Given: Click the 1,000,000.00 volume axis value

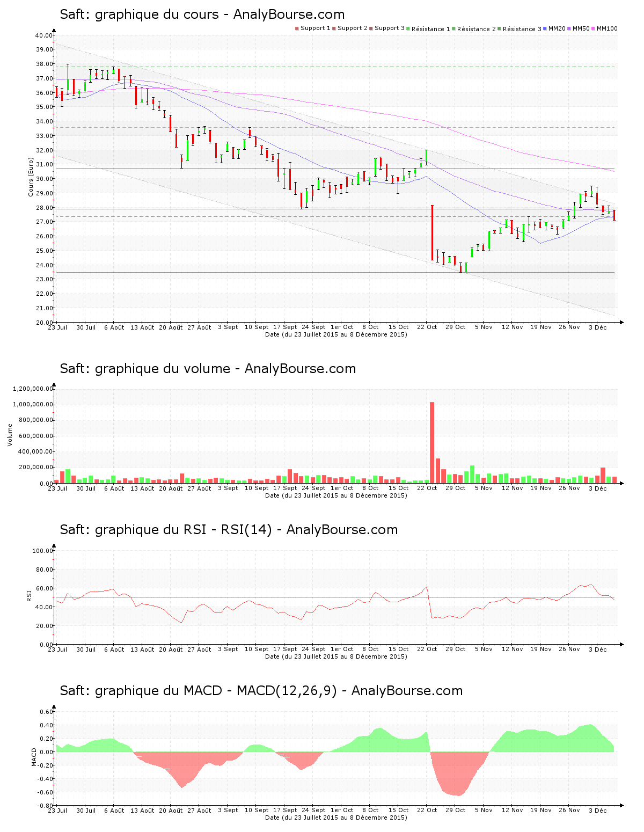Looking at the screenshot, I should pyautogui.click(x=33, y=404).
